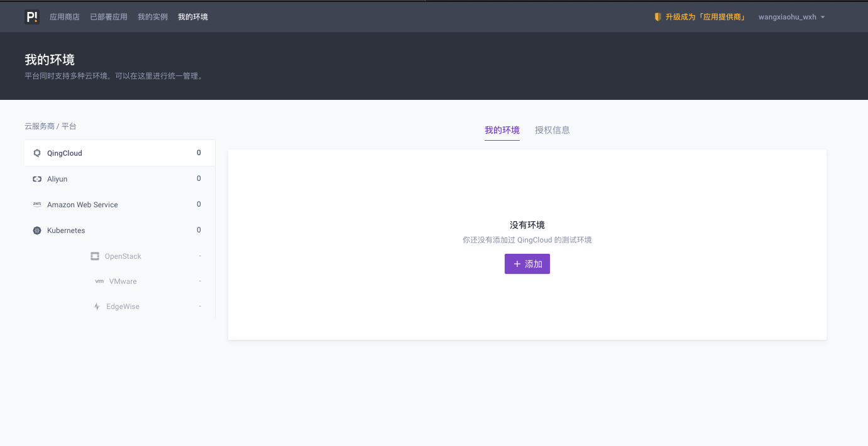Click 升级成为「应用提供商」 link
This screenshot has width=868, height=446.
(705, 17)
